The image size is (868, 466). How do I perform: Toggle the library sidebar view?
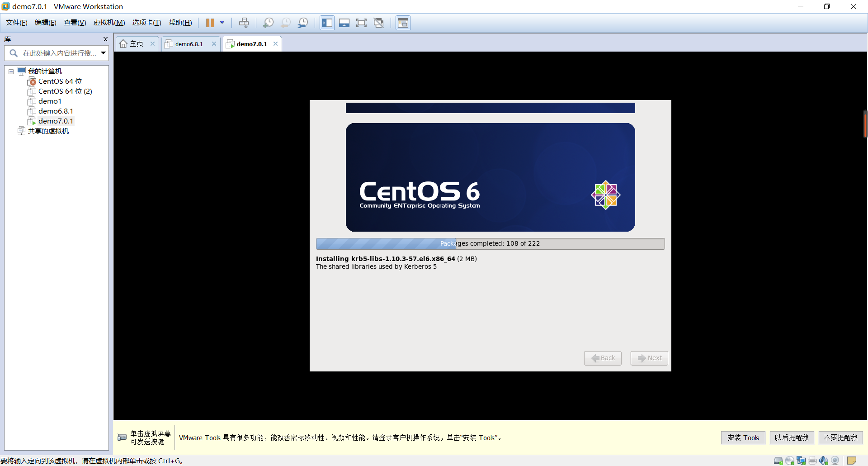[x=327, y=23]
